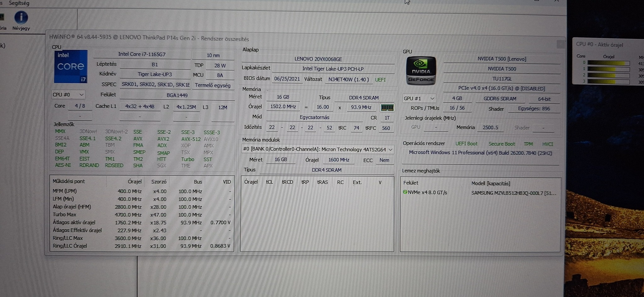The width and height of the screenshot is (644, 297).
Task: Click the "LFM (Min)" operating point row
Action: (x=142, y=199)
